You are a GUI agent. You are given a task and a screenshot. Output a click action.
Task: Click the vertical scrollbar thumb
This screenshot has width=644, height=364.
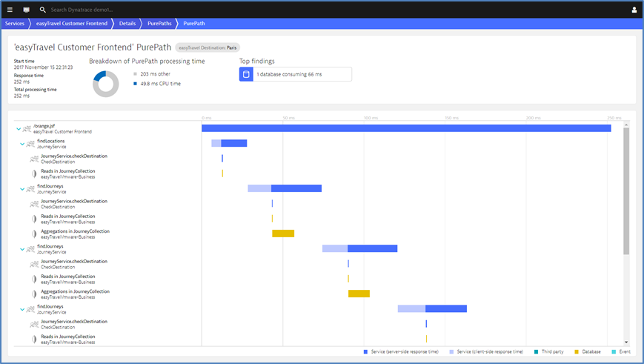(626, 191)
